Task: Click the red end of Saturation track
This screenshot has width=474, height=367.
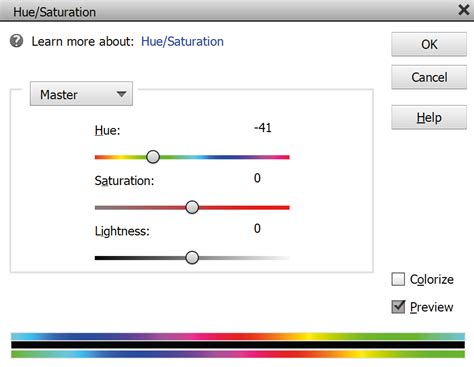Action: tap(282, 207)
